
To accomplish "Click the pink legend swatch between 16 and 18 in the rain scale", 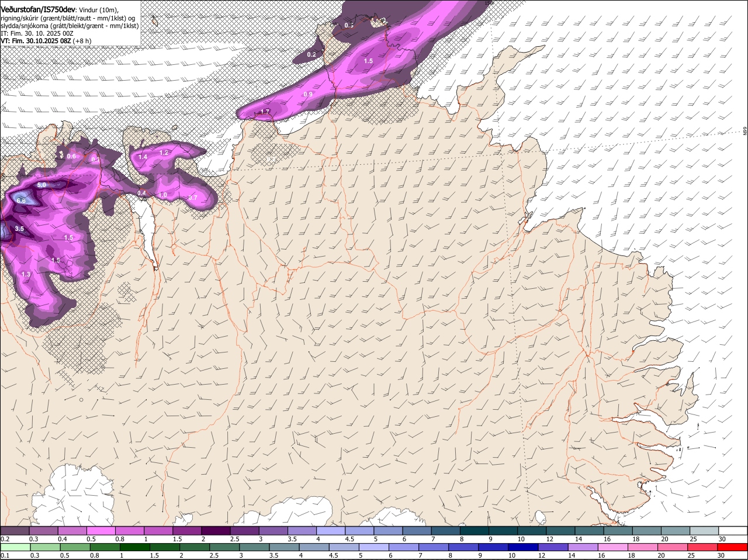I will click(613, 547).
